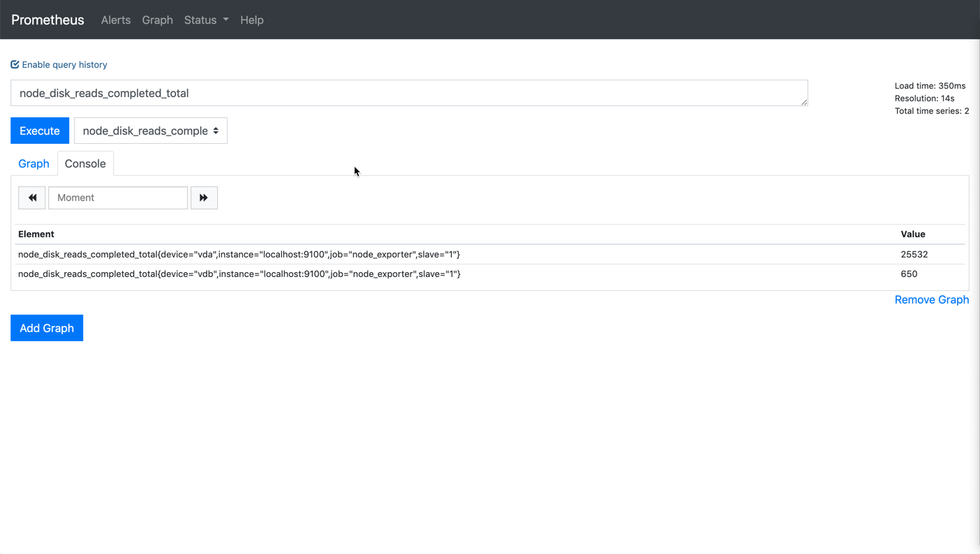Click the Prometheus brand title
Screen dimensions: 980x554
pyautogui.click(x=47, y=20)
